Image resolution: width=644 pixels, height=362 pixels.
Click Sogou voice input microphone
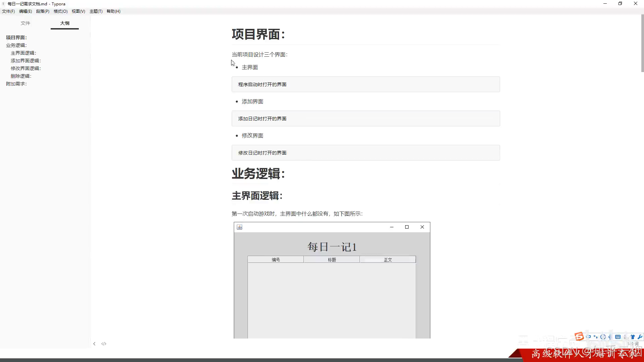(610, 337)
